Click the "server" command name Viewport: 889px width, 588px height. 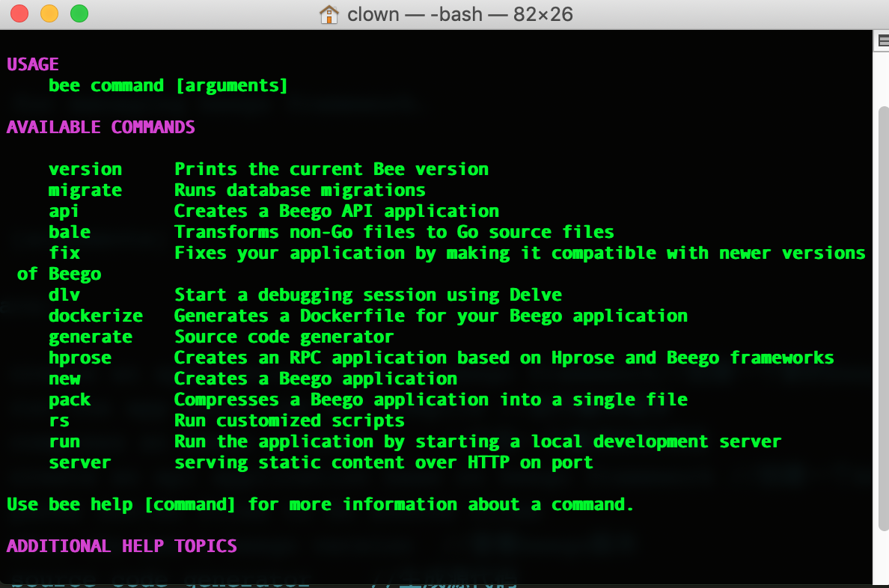pyautogui.click(x=80, y=462)
